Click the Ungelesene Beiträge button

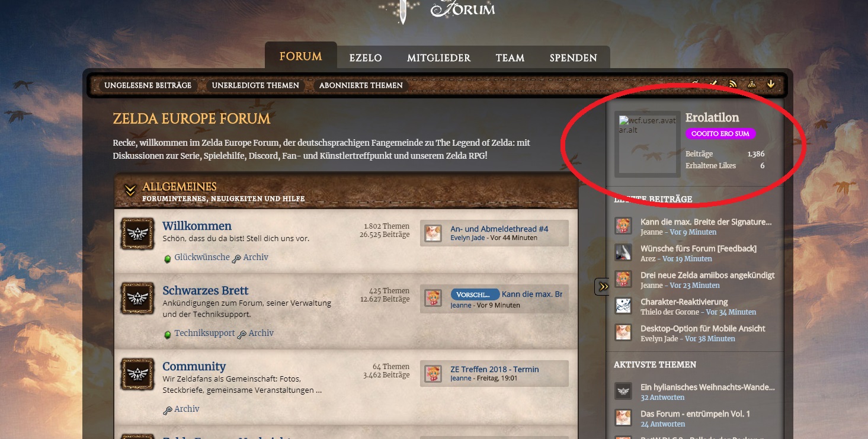pyautogui.click(x=148, y=85)
